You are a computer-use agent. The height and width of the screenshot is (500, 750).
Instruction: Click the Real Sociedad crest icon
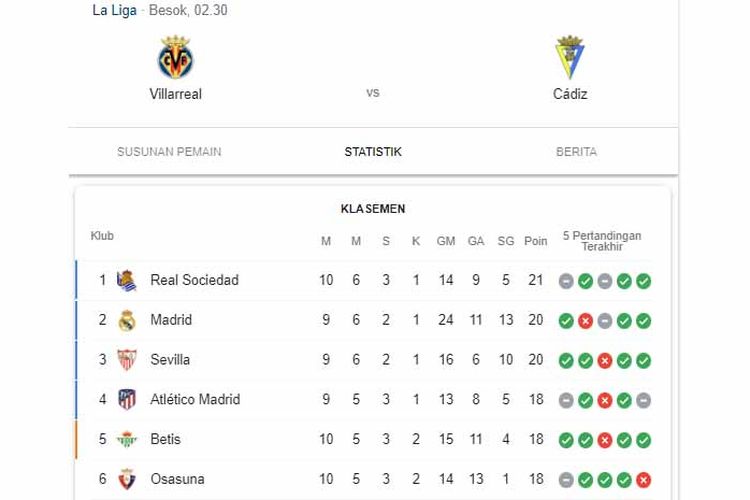(127, 280)
